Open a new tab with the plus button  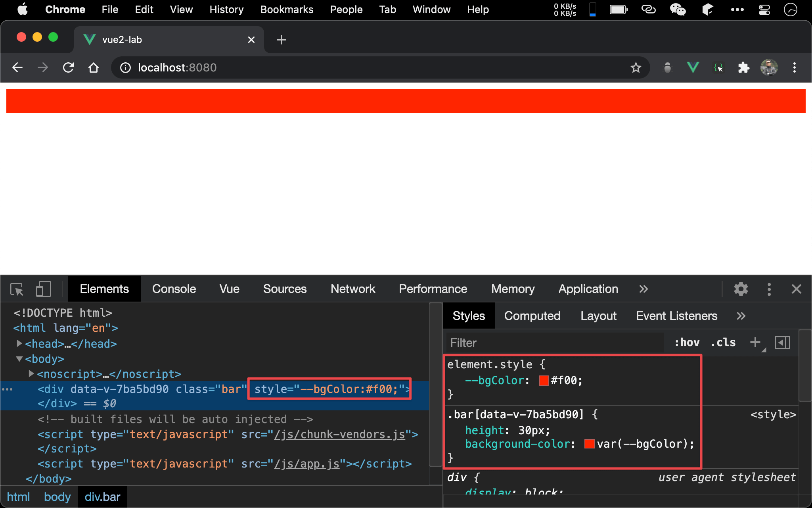(281, 40)
